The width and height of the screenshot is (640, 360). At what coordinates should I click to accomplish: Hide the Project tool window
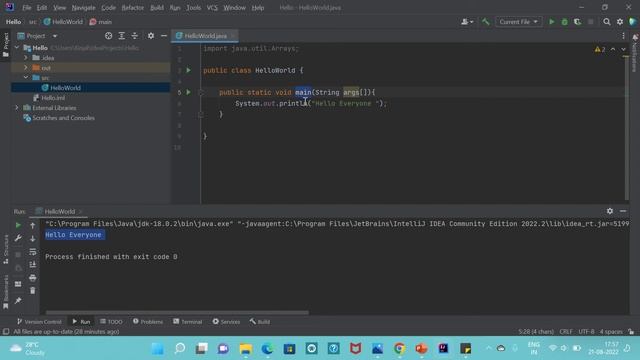coord(164,36)
